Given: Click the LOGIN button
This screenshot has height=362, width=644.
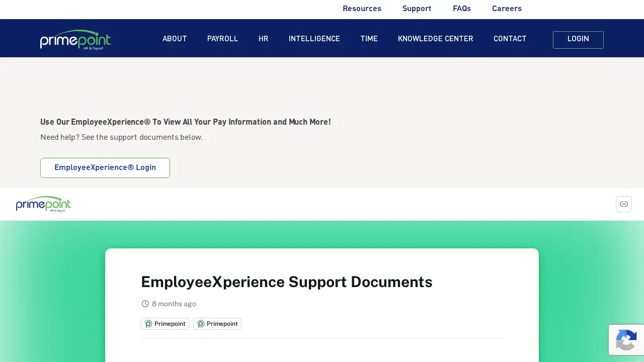Looking at the screenshot, I should pyautogui.click(x=578, y=40).
